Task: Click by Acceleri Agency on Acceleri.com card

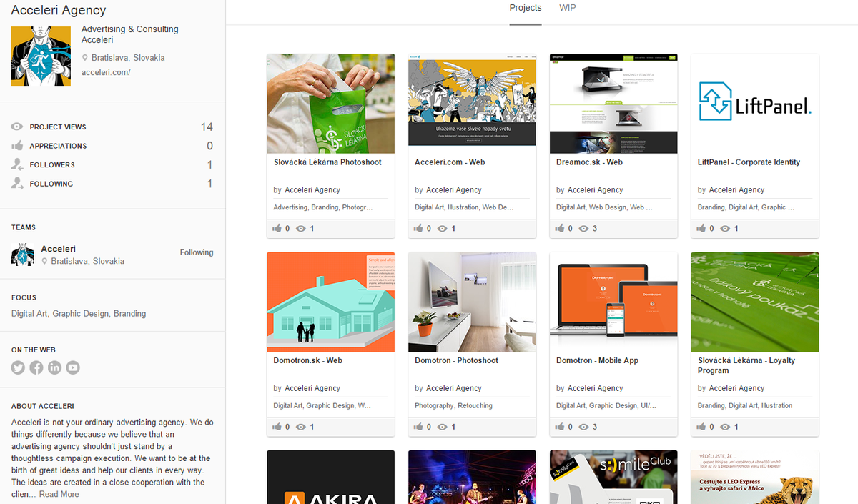Action: [448, 190]
